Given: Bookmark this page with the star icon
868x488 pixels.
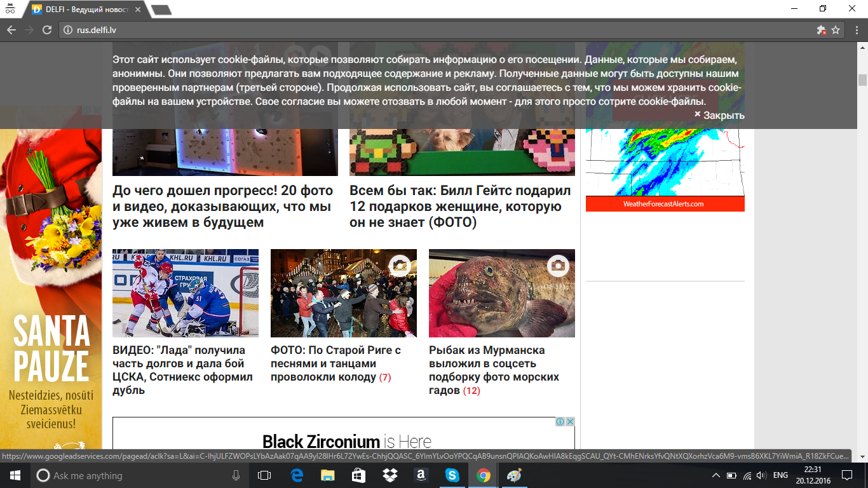Looking at the screenshot, I should click(x=836, y=30).
